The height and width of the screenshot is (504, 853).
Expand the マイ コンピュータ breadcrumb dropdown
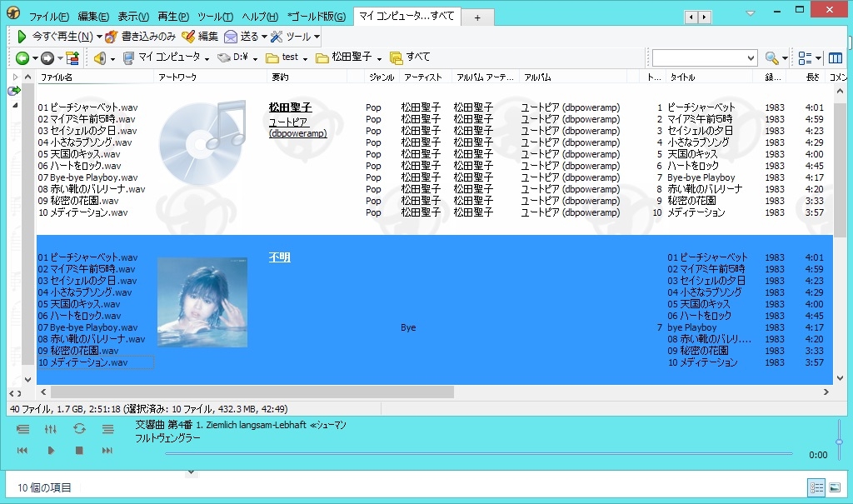(207, 58)
